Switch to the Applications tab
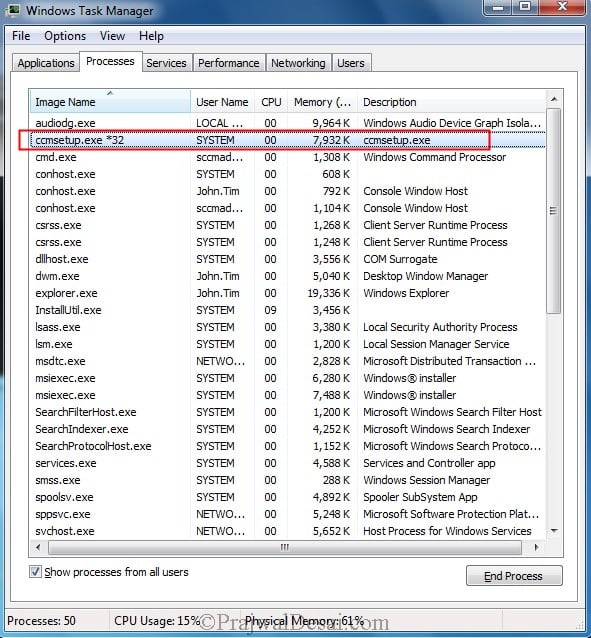Image resolution: width=591 pixels, height=638 pixels. coord(46,63)
